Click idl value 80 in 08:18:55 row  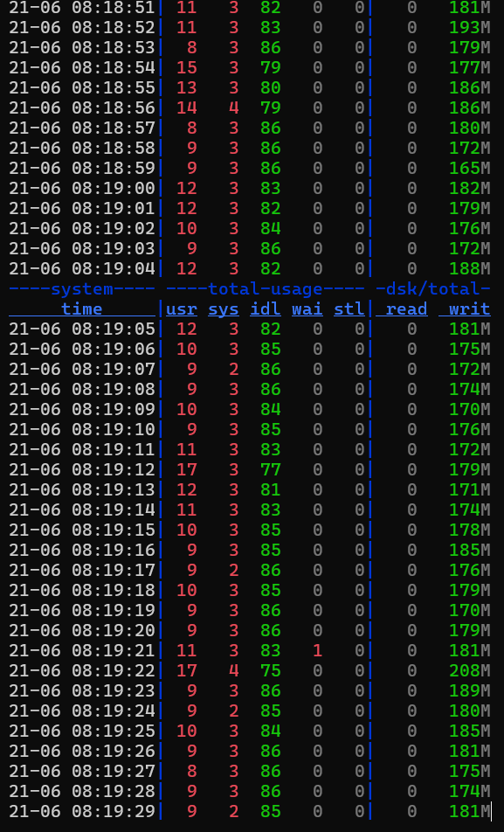271,88
